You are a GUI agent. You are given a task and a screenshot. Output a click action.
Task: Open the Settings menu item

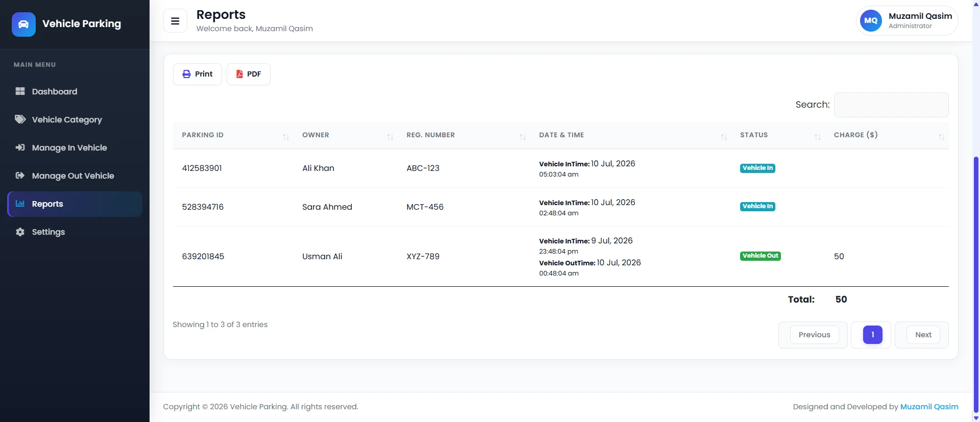coord(75,232)
